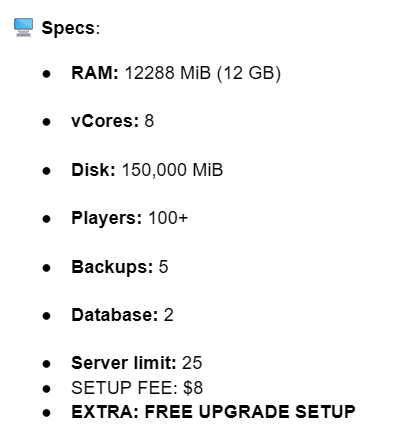Click the Disk label
This screenshot has height=437, width=412.
pos(93,170)
